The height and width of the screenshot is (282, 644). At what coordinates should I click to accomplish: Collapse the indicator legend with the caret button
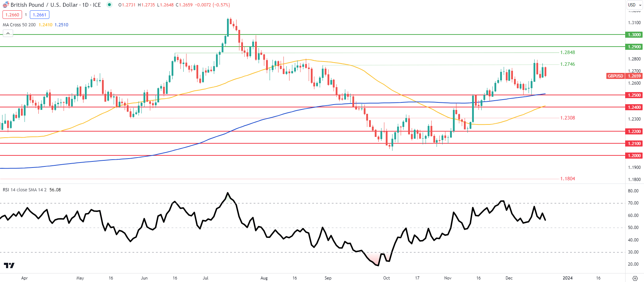point(8,33)
